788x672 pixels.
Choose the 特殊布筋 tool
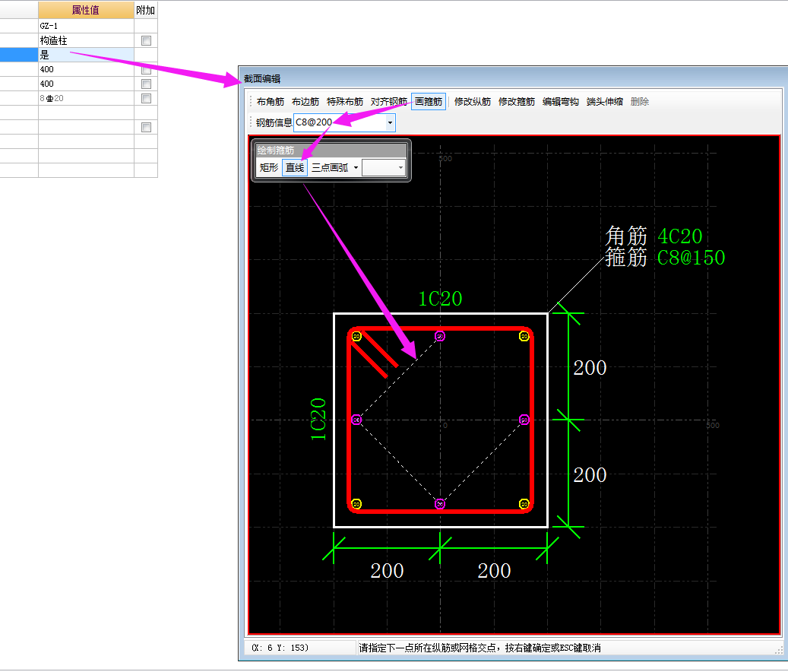(x=345, y=102)
